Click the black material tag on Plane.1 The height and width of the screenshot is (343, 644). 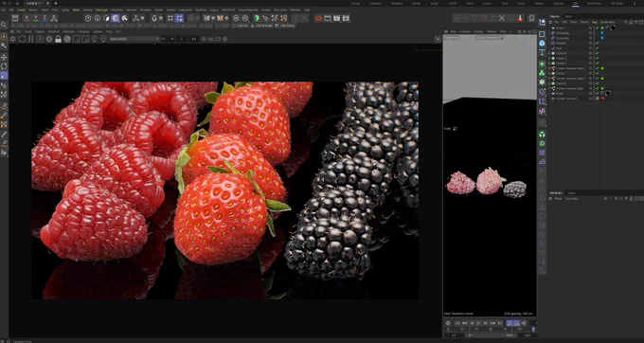(x=613, y=27)
